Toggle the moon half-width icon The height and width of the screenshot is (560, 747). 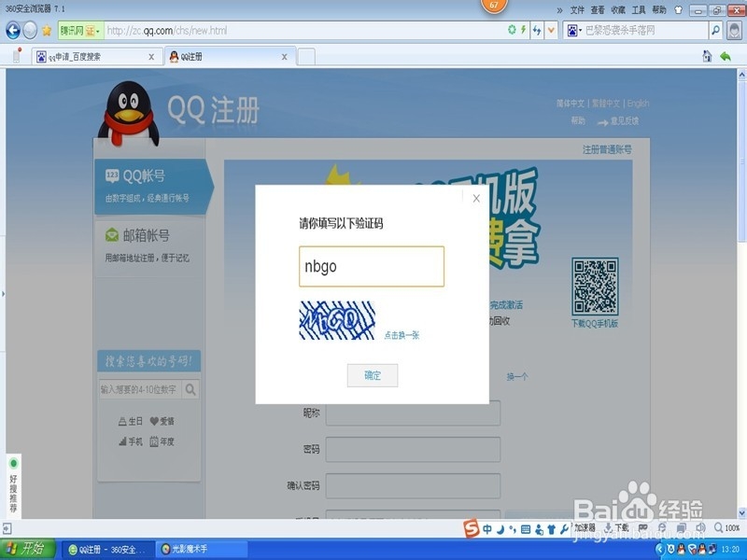(500, 529)
